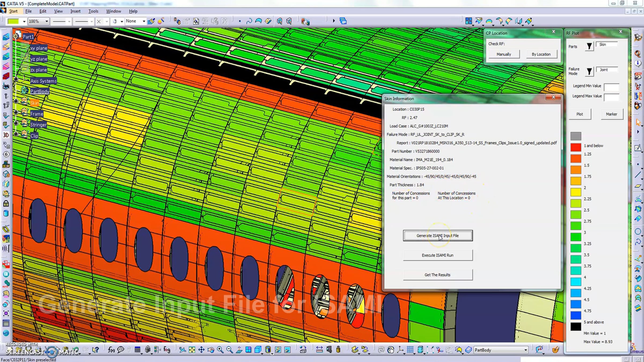The image size is (644, 362).
Task: Click the shading view mode cylinder icon
Action: tap(268, 350)
